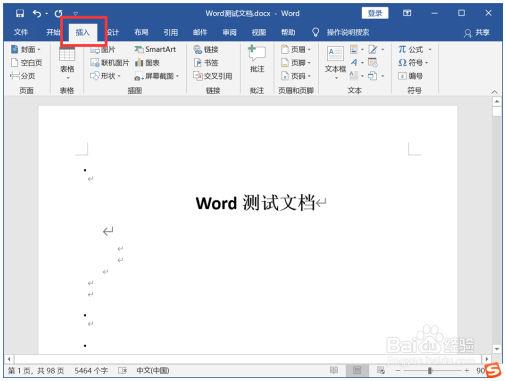Open the spelling and proofing status icon
This screenshot has width=506, height=381.
pos(122,371)
